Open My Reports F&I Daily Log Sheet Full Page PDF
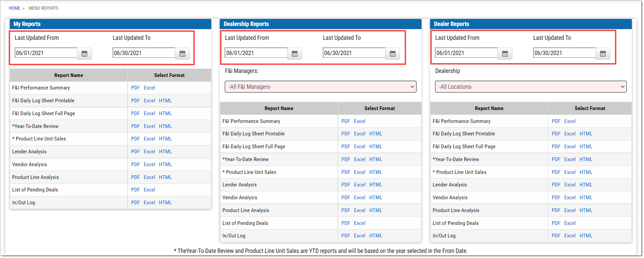This screenshot has height=258, width=644. (135, 113)
